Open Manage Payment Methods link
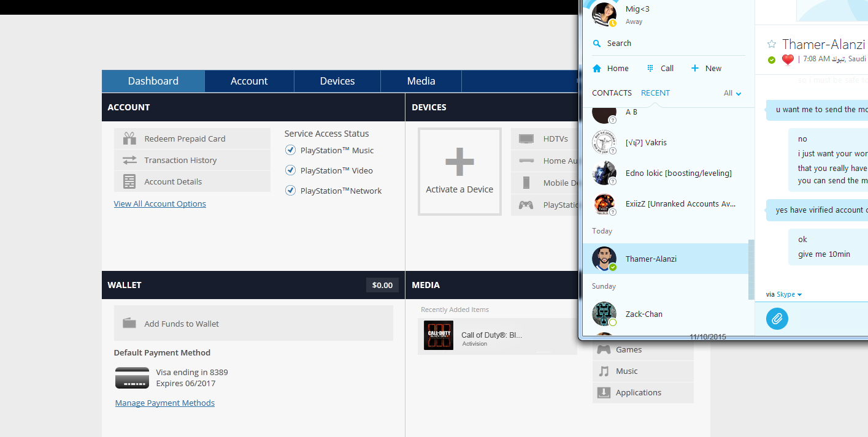 (165, 403)
